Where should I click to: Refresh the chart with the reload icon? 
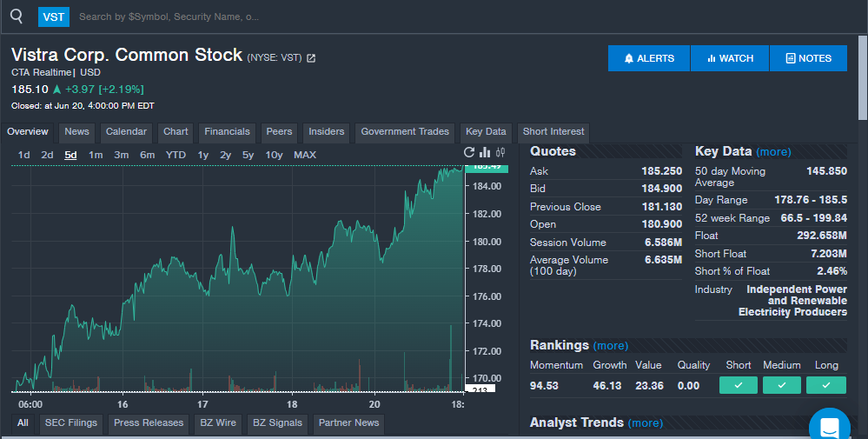(469, 152)
